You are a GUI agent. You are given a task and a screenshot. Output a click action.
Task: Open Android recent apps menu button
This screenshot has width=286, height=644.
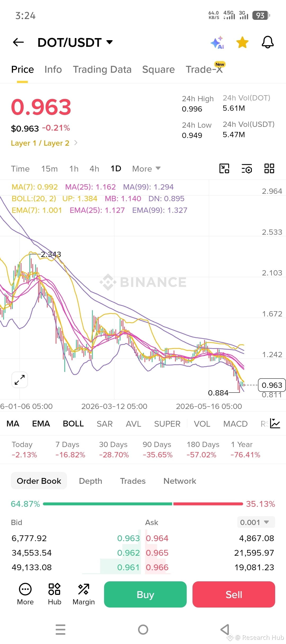click(60, 629)
